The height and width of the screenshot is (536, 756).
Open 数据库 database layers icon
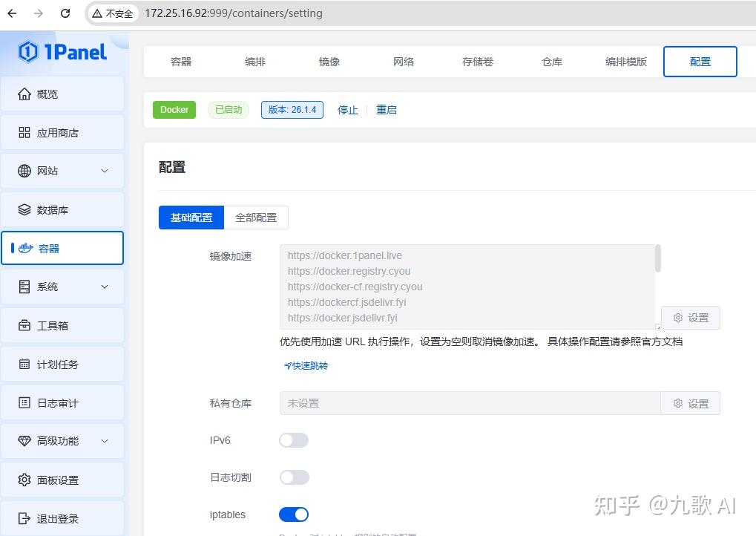24,210
